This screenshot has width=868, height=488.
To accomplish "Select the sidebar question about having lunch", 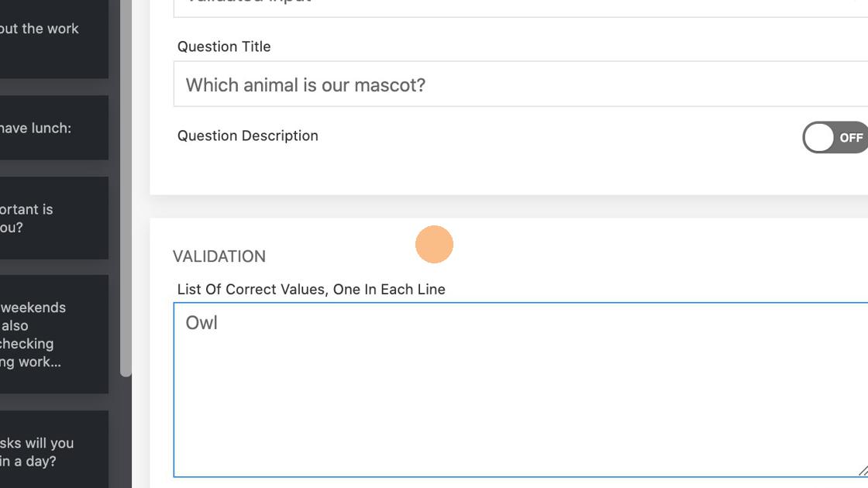I will (x=46, y=129).
